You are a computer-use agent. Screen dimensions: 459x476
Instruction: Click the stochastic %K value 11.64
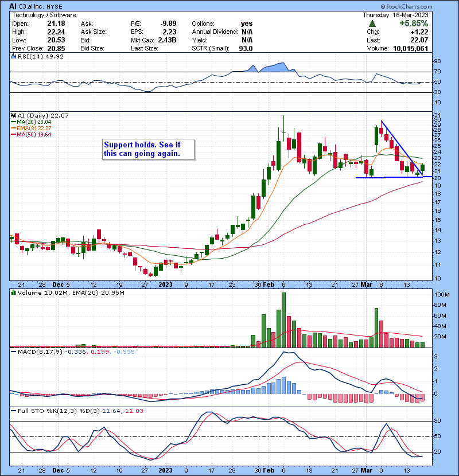[111, 411]
